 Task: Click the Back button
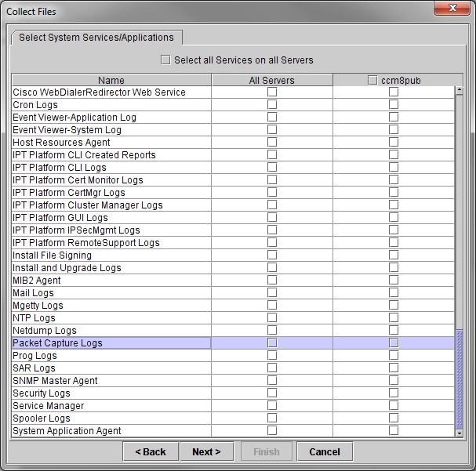pos(151,451)
